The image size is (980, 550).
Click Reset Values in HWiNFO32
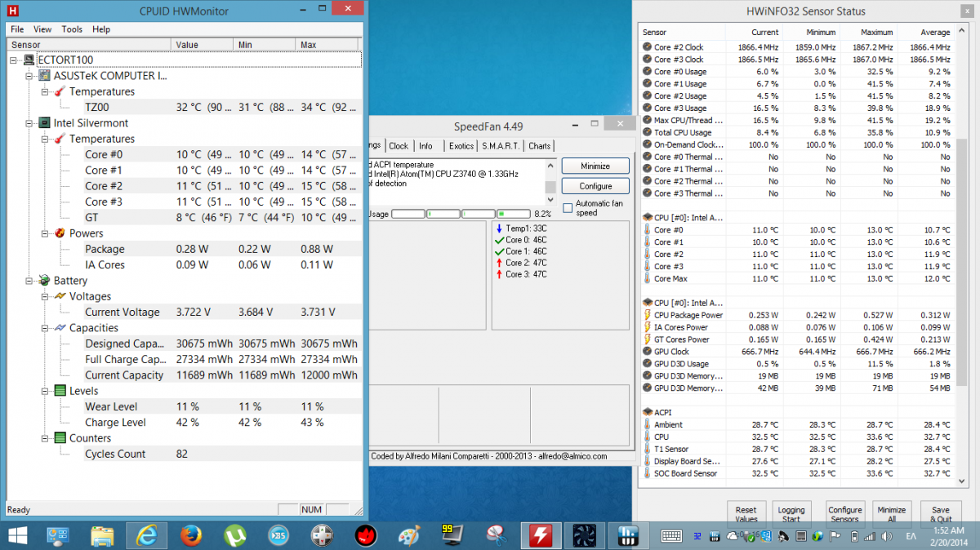click(746, 513)
